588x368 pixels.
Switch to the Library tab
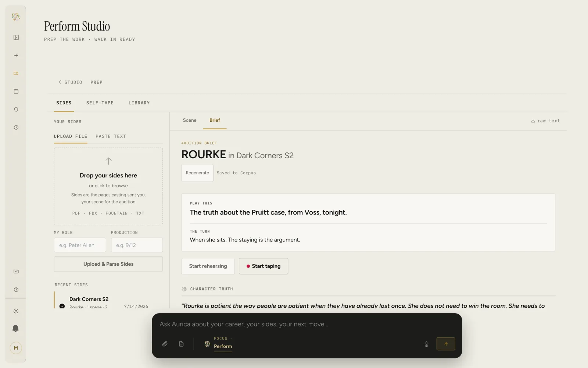(139, 103)
